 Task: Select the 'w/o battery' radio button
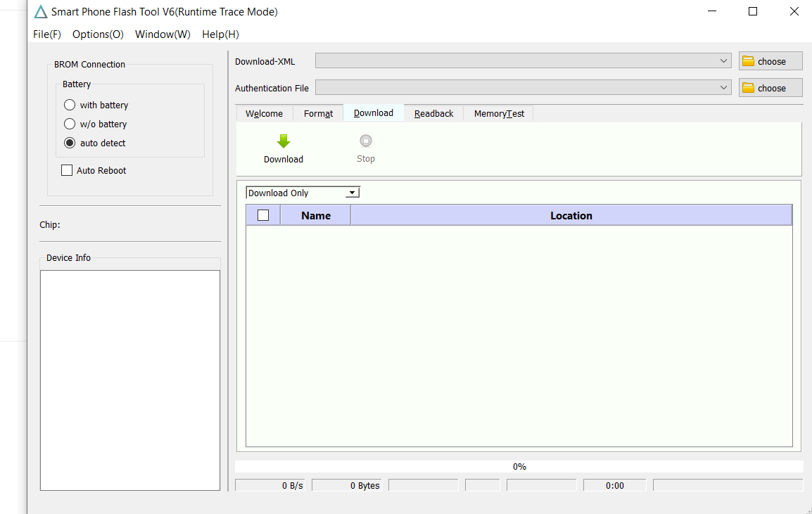(70, 124)
